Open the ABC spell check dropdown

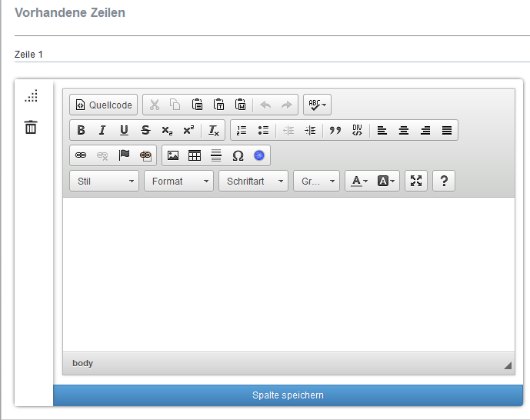(x=317, y=105)
